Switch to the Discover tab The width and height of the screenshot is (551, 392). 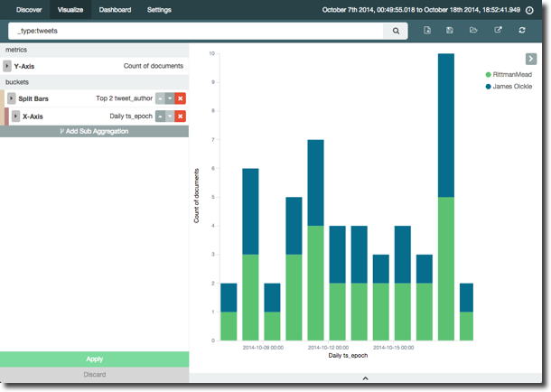[x=29, y=10]
